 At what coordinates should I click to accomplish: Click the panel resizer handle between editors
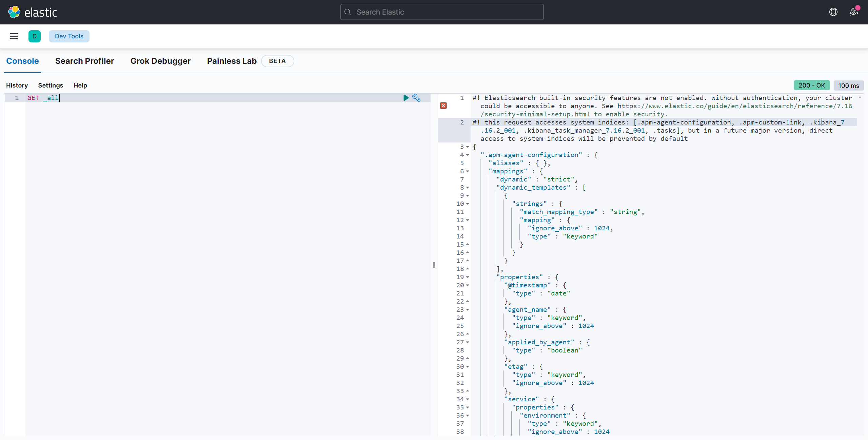tap(434, 265)
